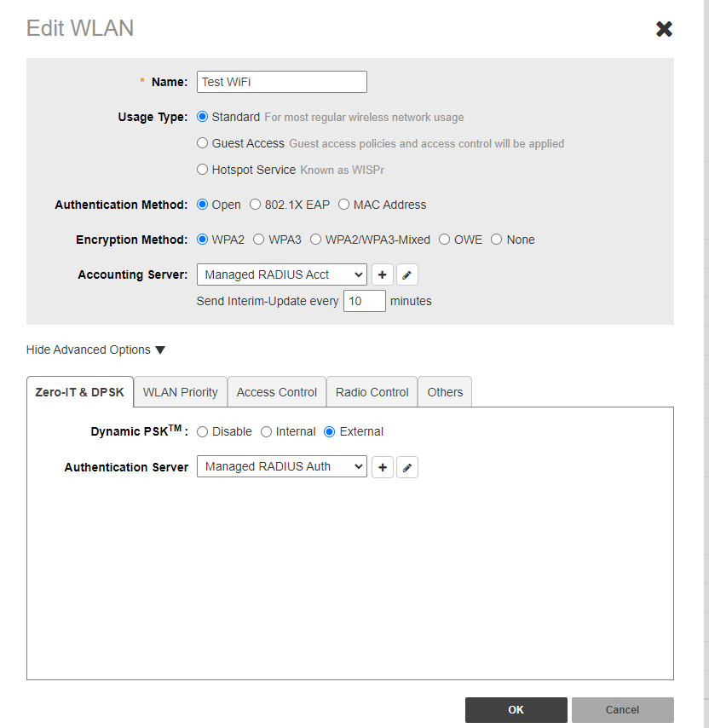
Task: Switch to Zero-IT & DPSK tab
Action: (x=80, y=392)
